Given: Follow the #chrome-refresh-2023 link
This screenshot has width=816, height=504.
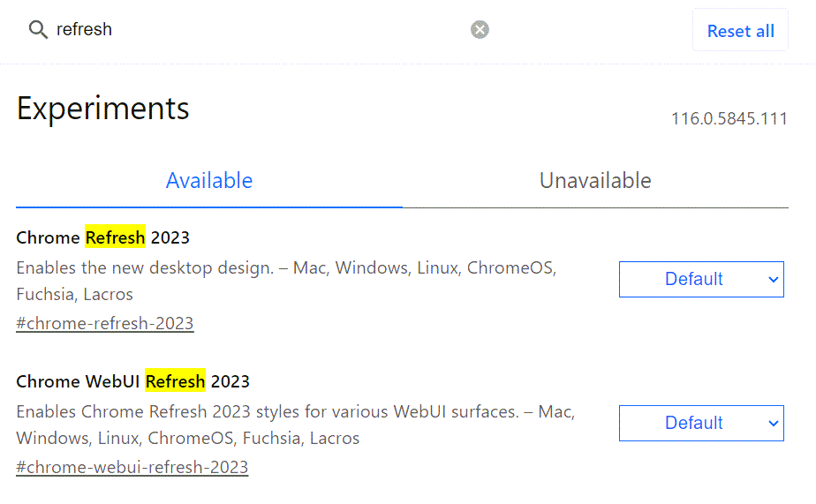Looking at the screenshot, I should [105, 323].
